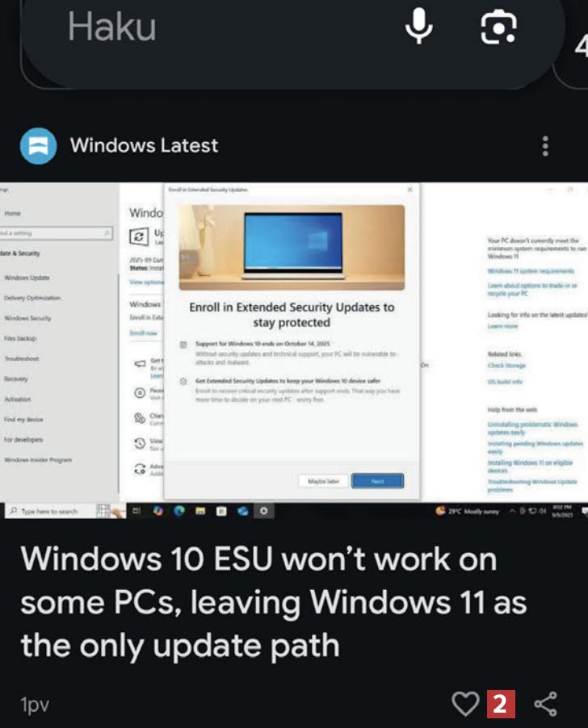Open the Windows 10 ESU article headline

point(274,602)
